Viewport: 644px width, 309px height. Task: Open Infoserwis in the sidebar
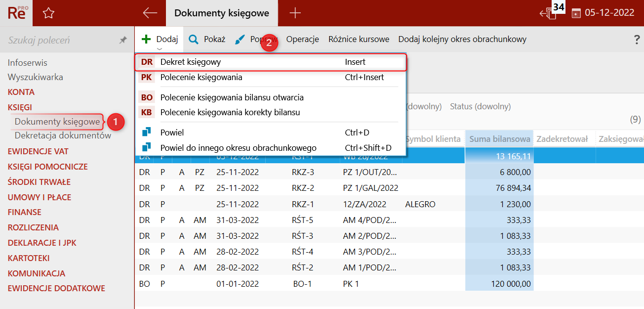pos(28,63)
